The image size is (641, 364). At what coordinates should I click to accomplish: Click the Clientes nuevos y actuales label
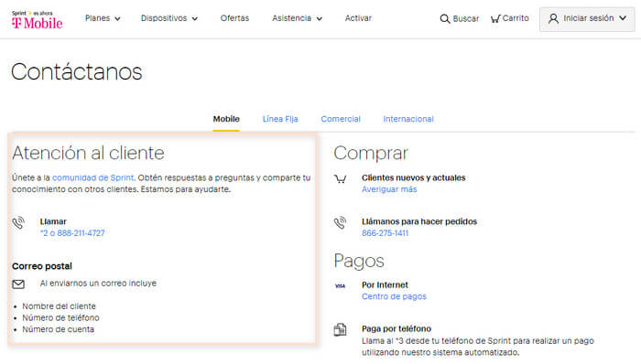pos(413,178)
